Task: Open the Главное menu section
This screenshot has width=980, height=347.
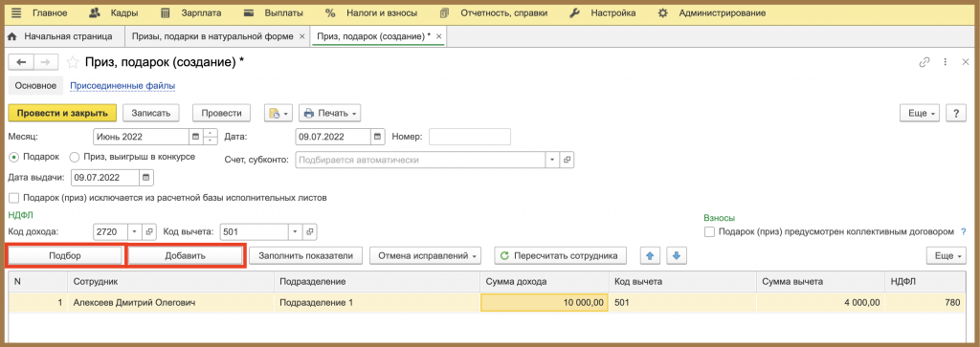Action: click(50, 12)
